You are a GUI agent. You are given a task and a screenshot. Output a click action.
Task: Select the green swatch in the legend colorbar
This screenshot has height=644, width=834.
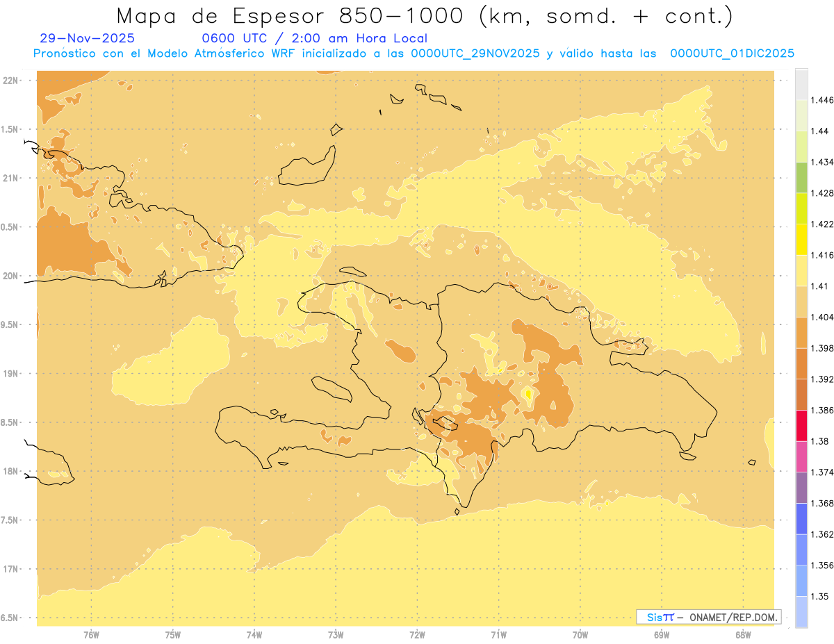pyautogui.click(x=801, y=177)
